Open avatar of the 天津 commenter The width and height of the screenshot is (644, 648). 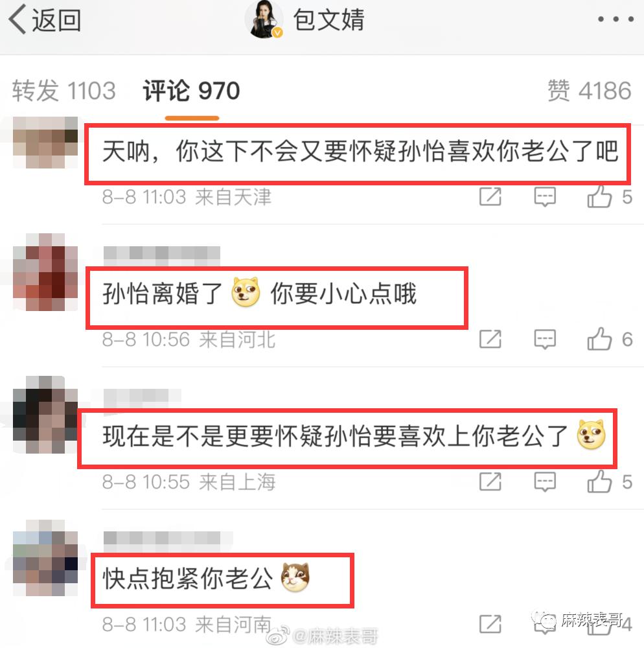(45, 142)
